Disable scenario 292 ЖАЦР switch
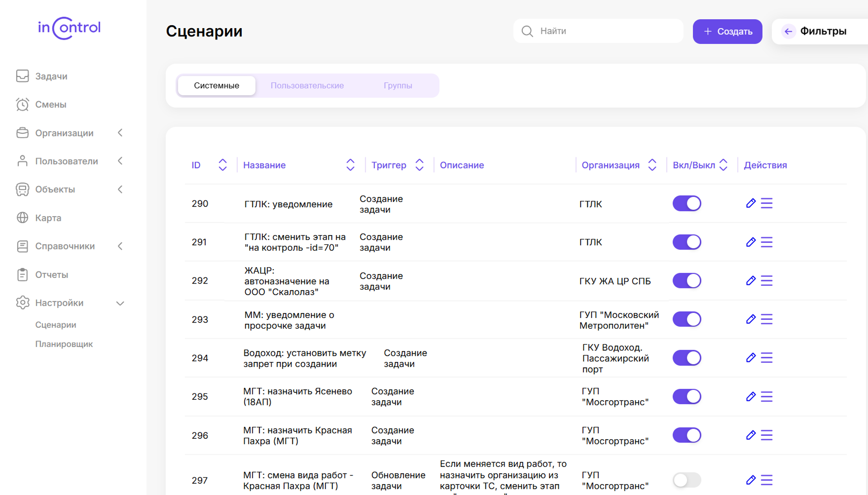This screenshot has height=495, width=868. [x=687, y=280]
